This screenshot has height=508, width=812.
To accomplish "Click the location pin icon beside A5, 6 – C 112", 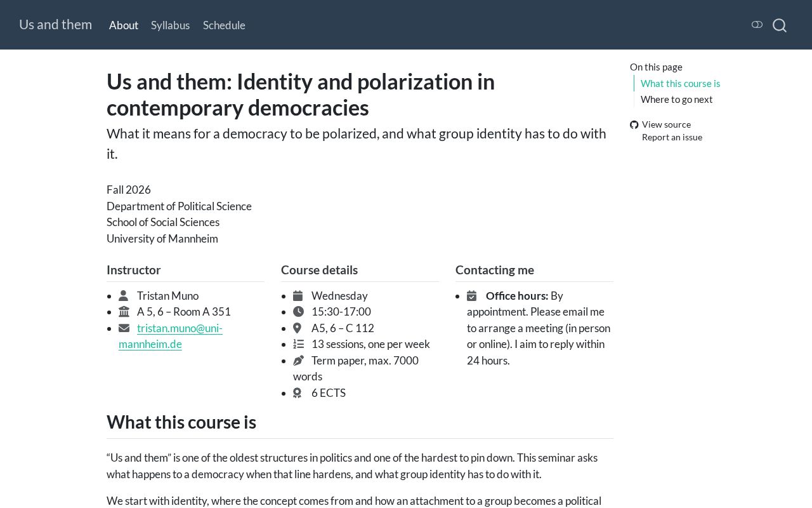I will [x=297, y=328].
